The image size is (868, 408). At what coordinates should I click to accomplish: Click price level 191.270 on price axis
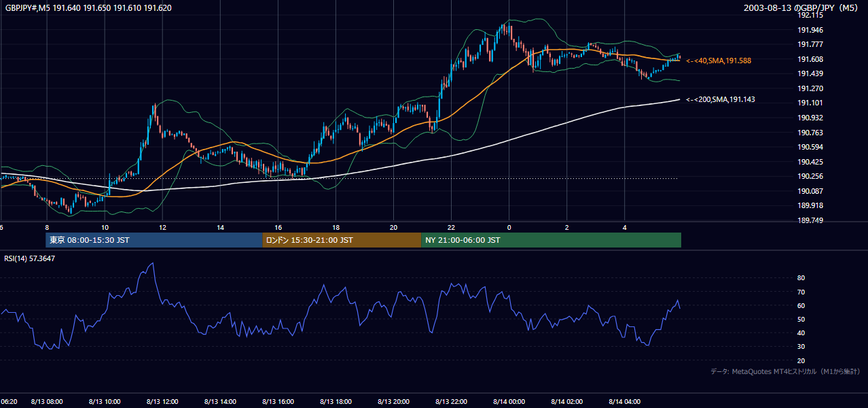click(810, 88)
